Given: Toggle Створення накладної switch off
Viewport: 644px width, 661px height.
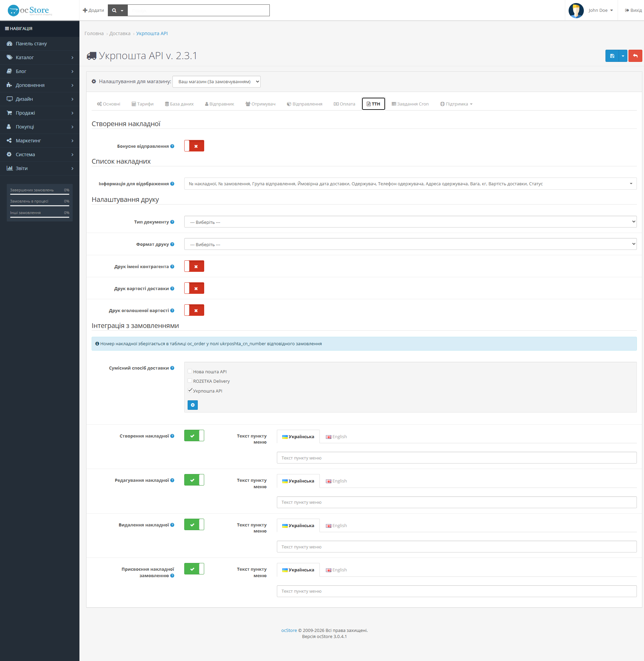Looking at the screenshot, I should pyautogui.click(x=194, y=436).
